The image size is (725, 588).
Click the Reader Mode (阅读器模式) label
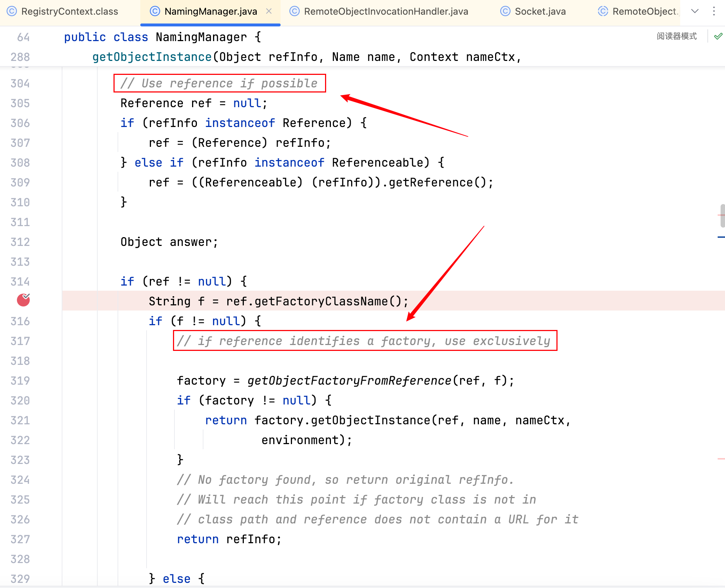(677, 36)
